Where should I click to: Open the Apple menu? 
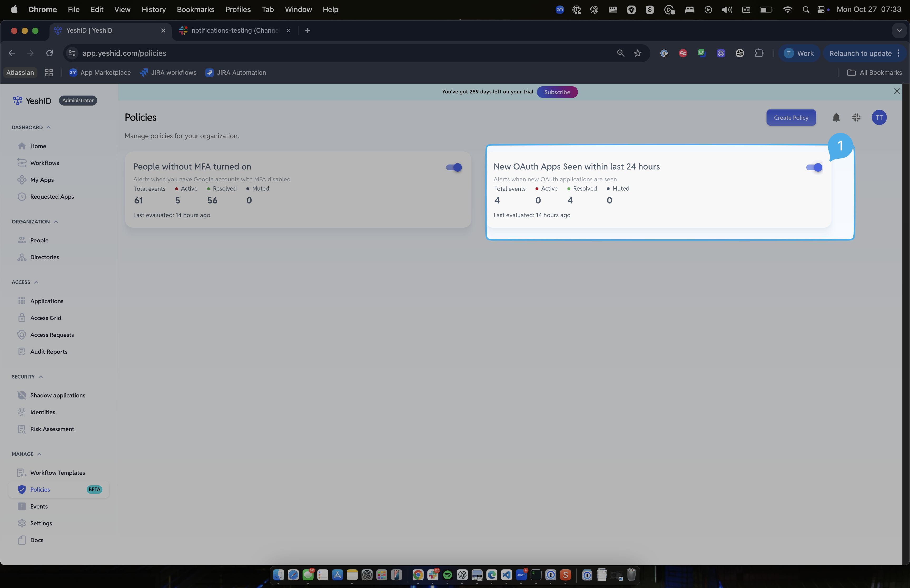coord(14,9)
